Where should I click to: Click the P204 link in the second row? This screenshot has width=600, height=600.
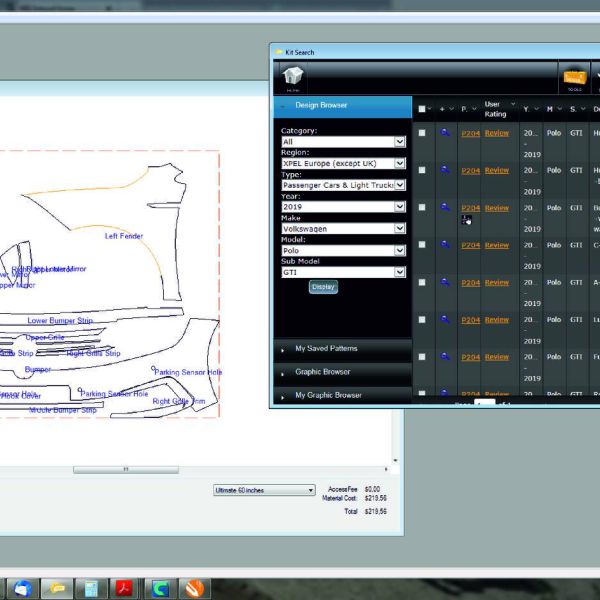(470, 170)
